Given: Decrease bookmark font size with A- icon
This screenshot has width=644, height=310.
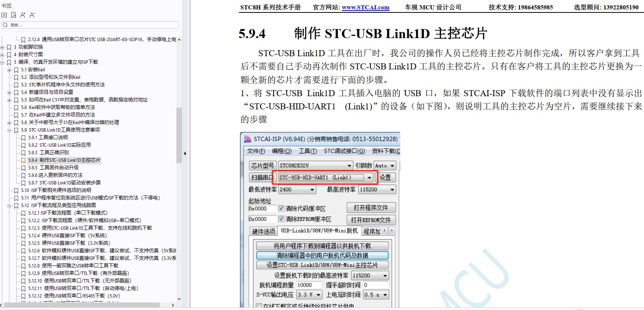Looking at the screenshot, I should (32, 15).
